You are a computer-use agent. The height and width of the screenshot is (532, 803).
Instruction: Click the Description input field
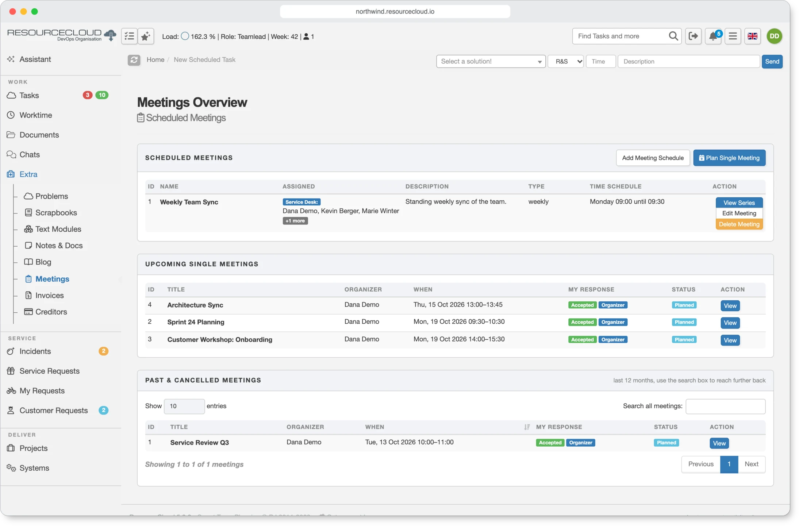point(688,61)
